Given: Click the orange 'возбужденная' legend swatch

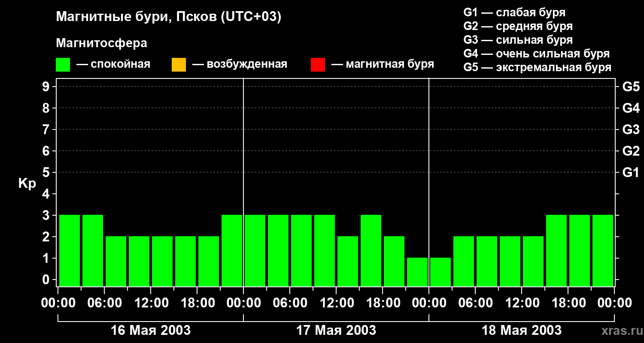Looking at the screenshot, I should point(179,65).
